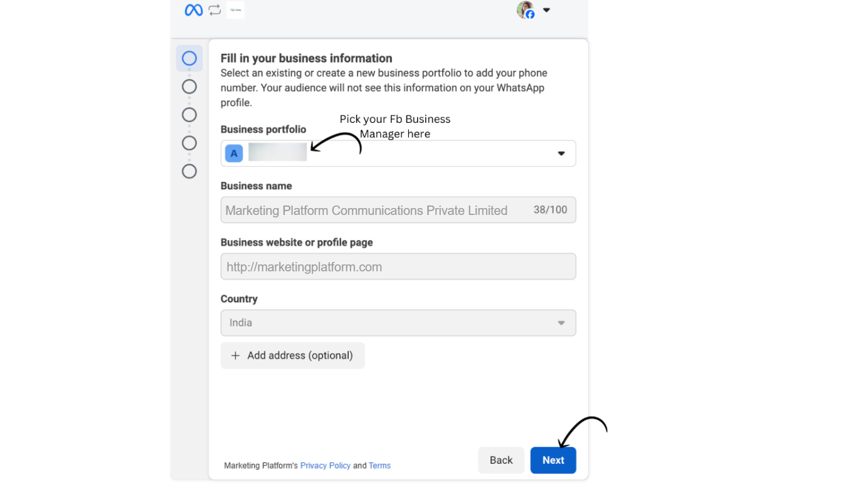The width and height of the screenshot is (868, 485).
Task: Select the fifth step circle in sidebar
Action: [189, 171]
